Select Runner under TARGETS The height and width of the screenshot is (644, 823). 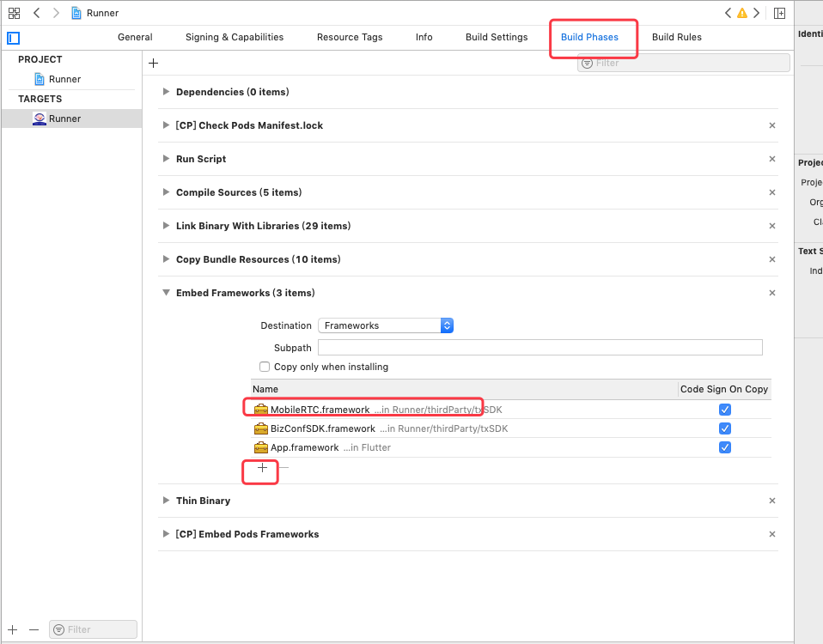coord(71,118)
